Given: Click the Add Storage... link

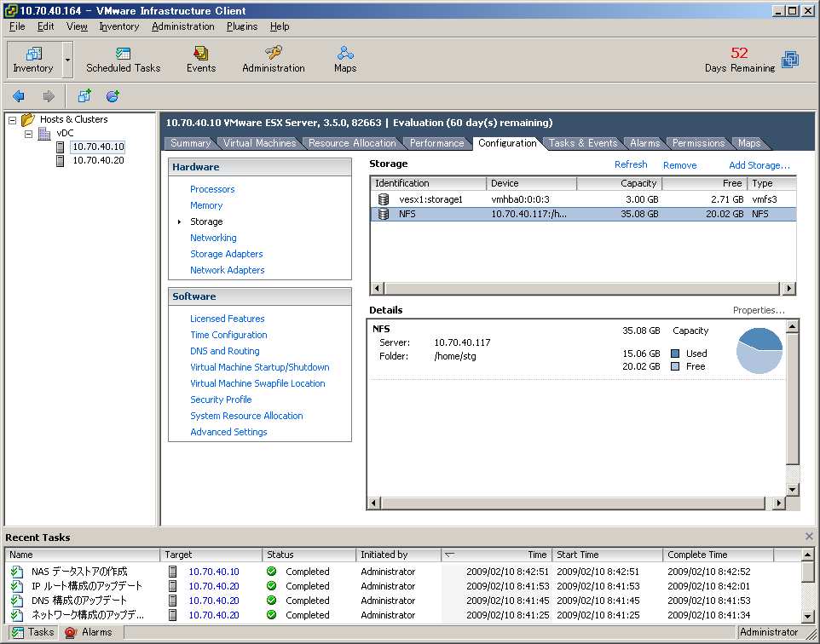Looking at the screenshot, I should click(x=759, y=165).
